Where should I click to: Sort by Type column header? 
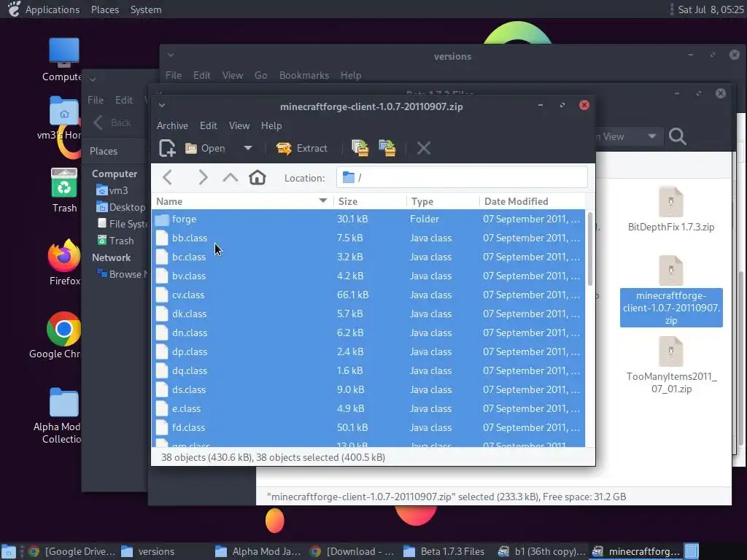coord(443,201)
